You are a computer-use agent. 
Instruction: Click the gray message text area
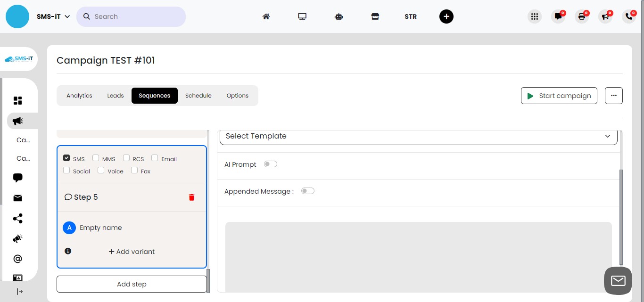(419, 257)
